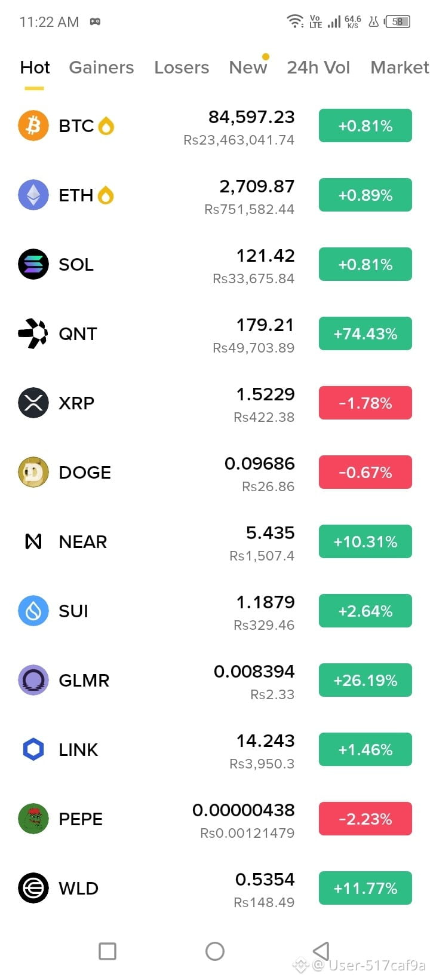Open the New tab
This screenshot has height=980, width=430.
coord(248,68)
